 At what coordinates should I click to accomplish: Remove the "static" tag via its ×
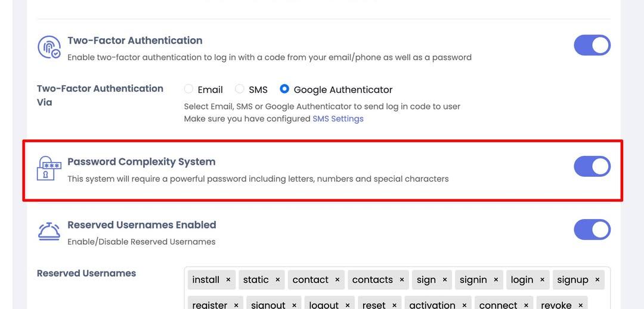click(278, 280)
